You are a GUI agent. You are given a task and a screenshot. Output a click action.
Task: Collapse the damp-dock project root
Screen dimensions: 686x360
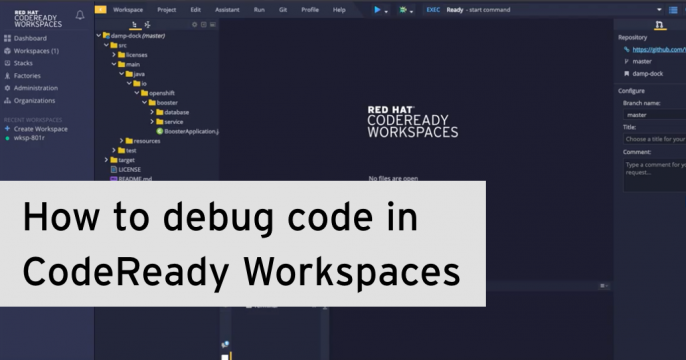click(x=99, y=35)
